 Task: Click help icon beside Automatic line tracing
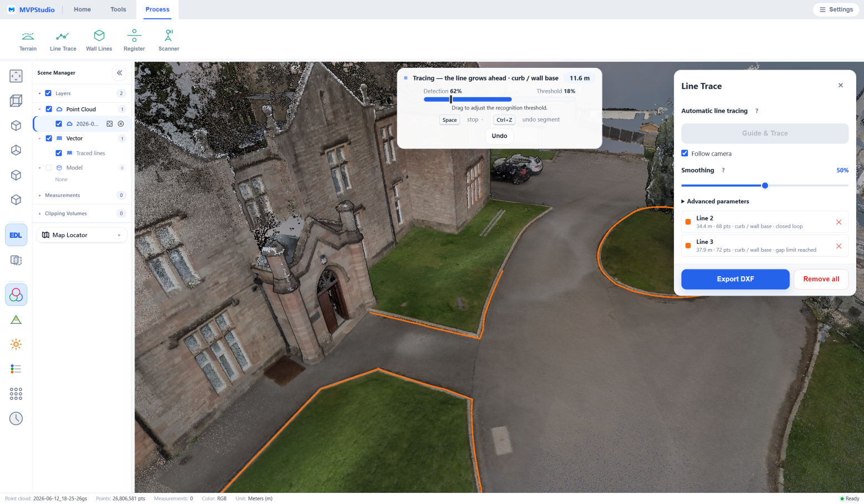756,111
